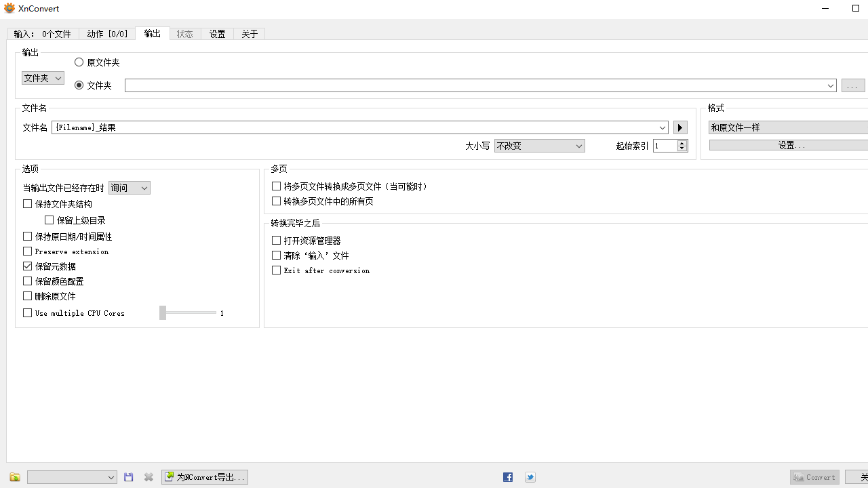Enable the 保持文件夹结构 checkbox
Image resolution: width=868 pixels, height=488 pixels.
click(27, 203)
